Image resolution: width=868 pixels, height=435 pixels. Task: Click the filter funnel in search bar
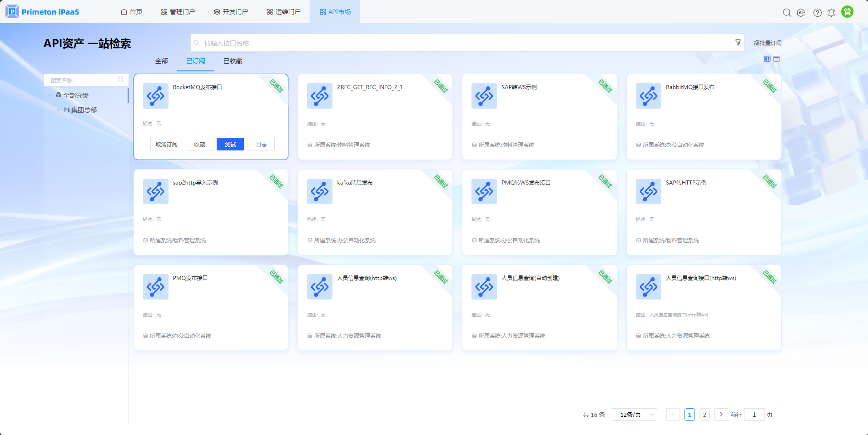point(738,42)
